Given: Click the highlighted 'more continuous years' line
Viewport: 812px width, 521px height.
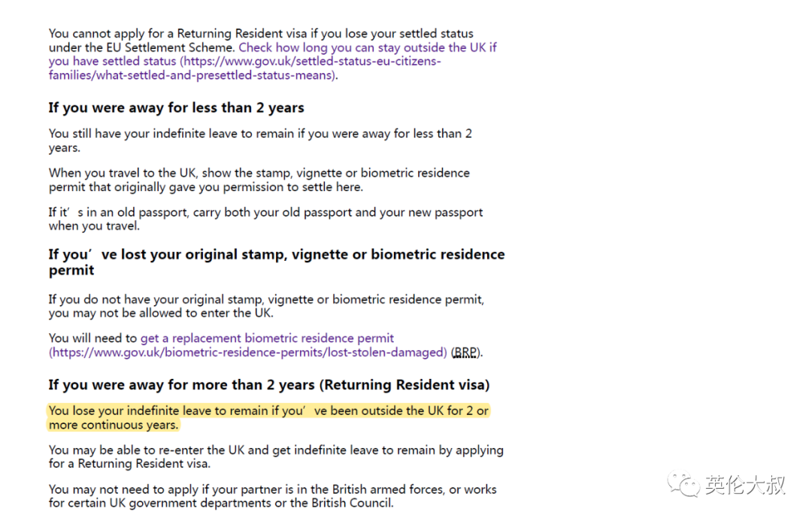Looking at the screenshot, I should [x=114, y=425].
